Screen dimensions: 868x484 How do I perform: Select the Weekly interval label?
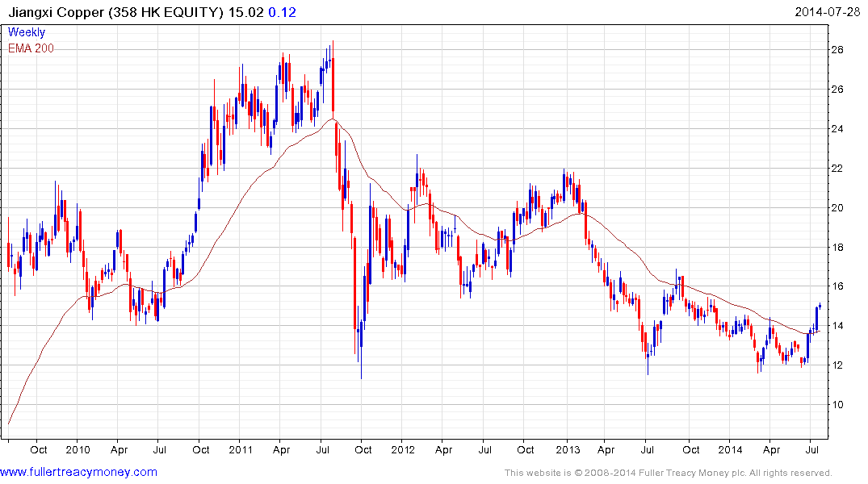[x=27, y=32]
